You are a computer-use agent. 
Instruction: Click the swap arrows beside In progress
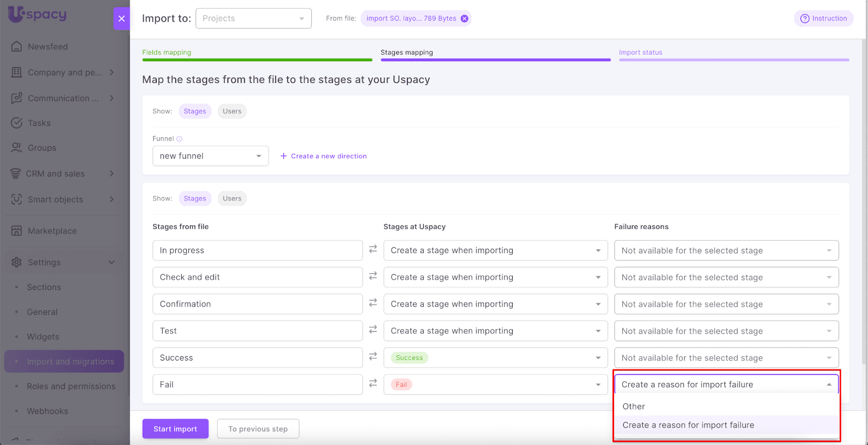pos(373,249)
